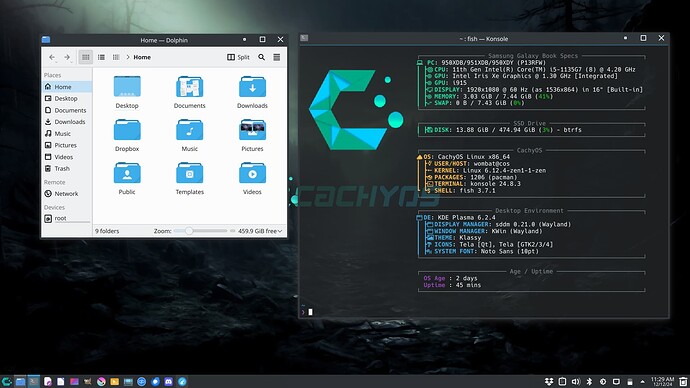Open Bluetooth tray icon

589,381
